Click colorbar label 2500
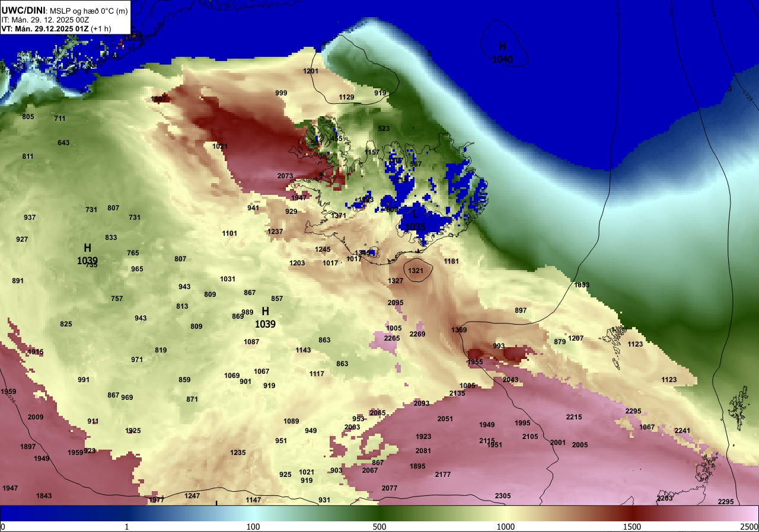The width and height of the screenshot is (759, 532). coord(750,527)
